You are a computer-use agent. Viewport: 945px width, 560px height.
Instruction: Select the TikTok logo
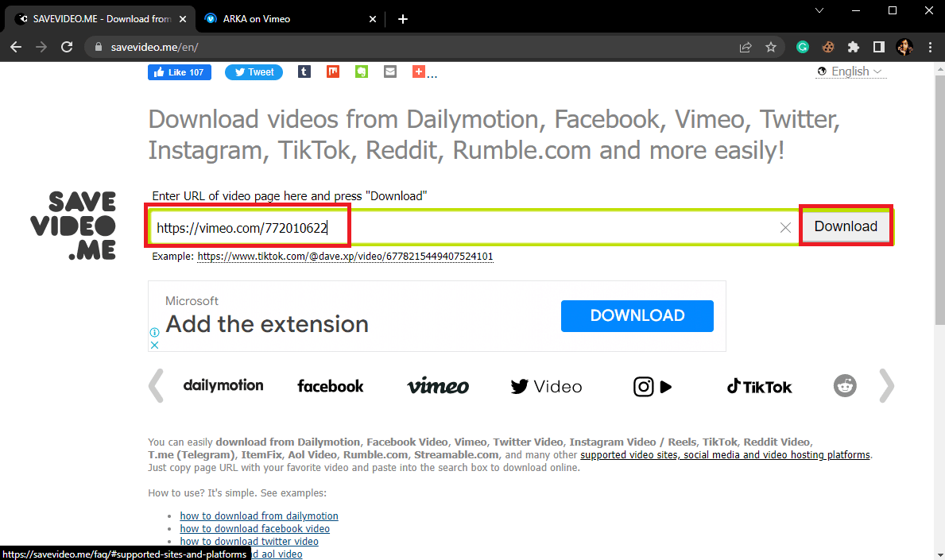tap(759, 387)
